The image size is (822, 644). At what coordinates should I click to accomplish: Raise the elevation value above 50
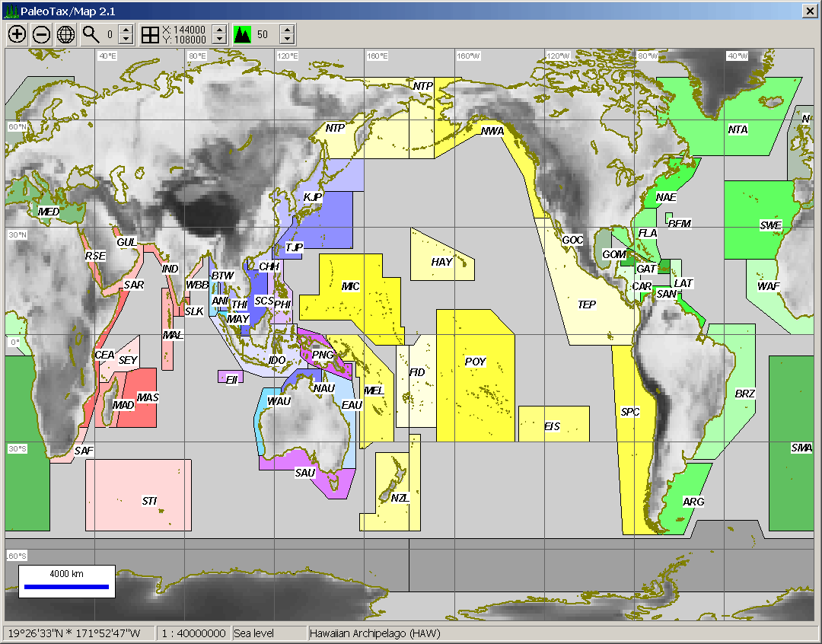(x=286, y=30)
